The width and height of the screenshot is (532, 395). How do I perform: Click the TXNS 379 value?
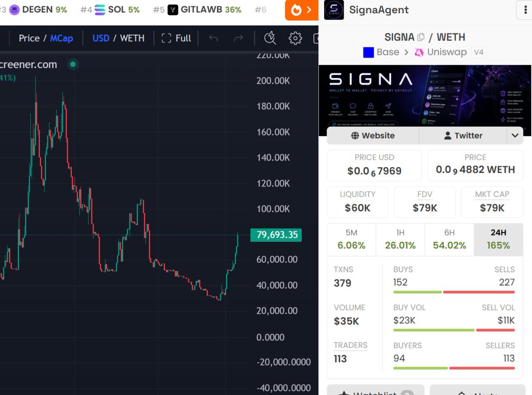click(343, 283)
